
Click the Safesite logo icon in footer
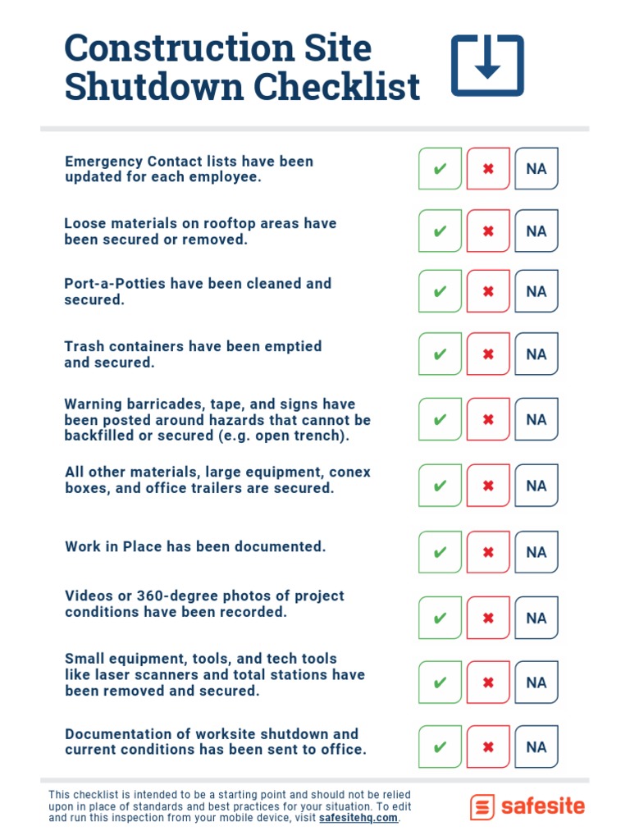click(x=482, y=807)
